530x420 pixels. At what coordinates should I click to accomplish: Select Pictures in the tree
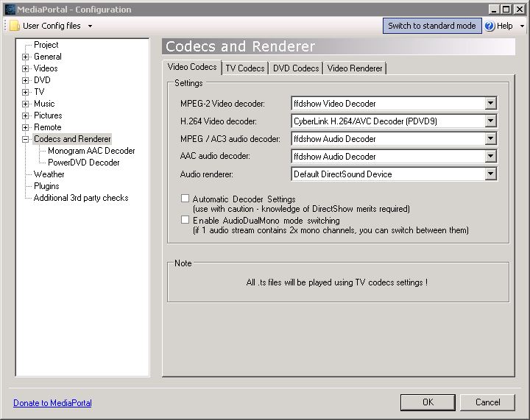(48, 115)
